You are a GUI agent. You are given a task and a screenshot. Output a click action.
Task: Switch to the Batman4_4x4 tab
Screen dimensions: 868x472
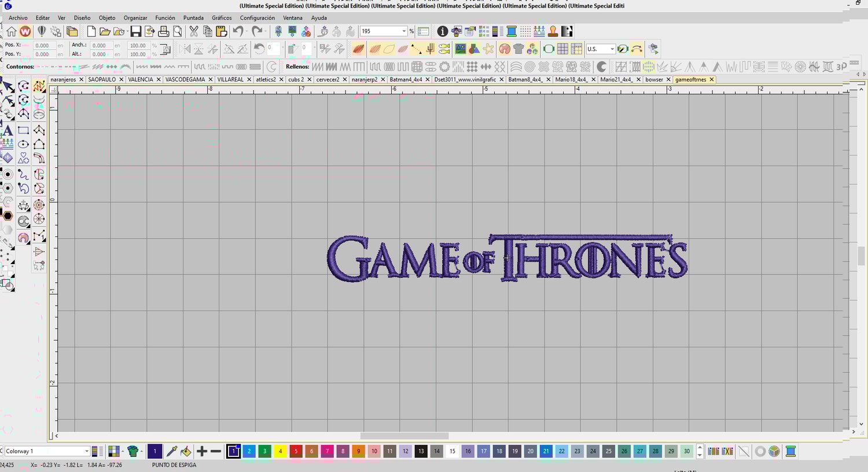click(x=406, y=79)
